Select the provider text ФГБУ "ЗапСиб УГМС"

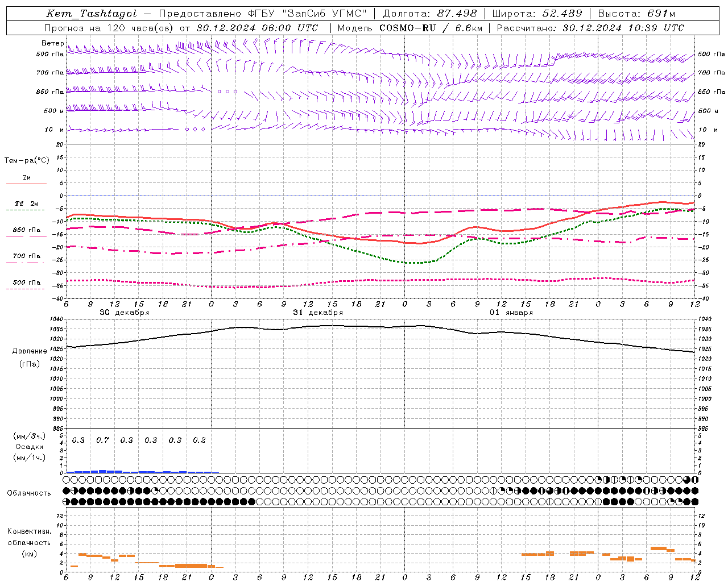[308, 14]
